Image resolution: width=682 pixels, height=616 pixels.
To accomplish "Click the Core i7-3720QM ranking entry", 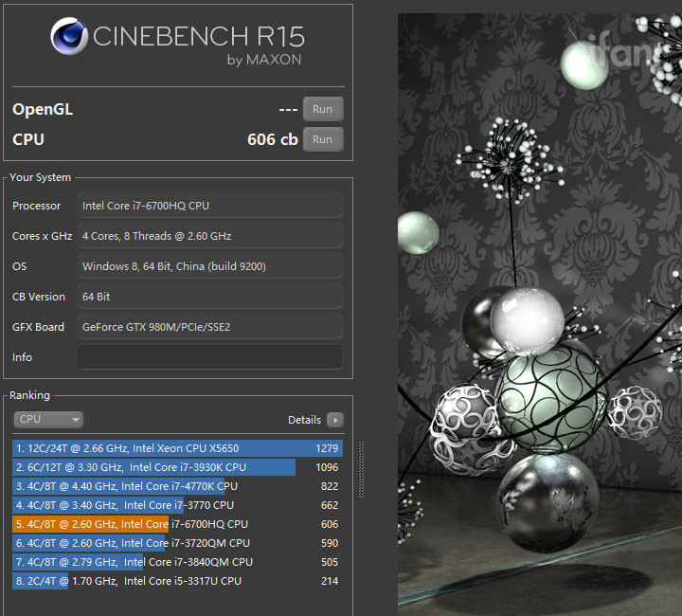I will click(177, 543).
